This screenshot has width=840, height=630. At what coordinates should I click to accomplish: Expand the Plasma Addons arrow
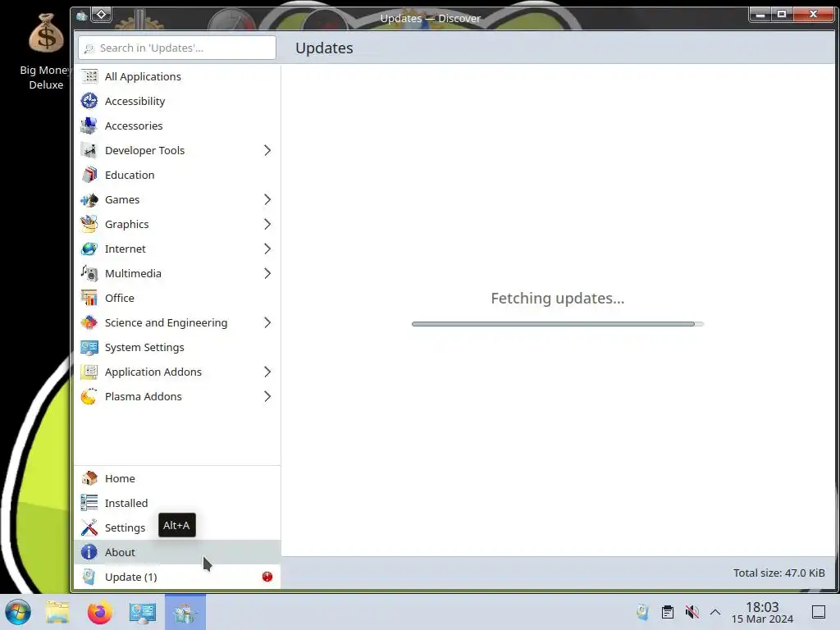click(x=267, y=397)
